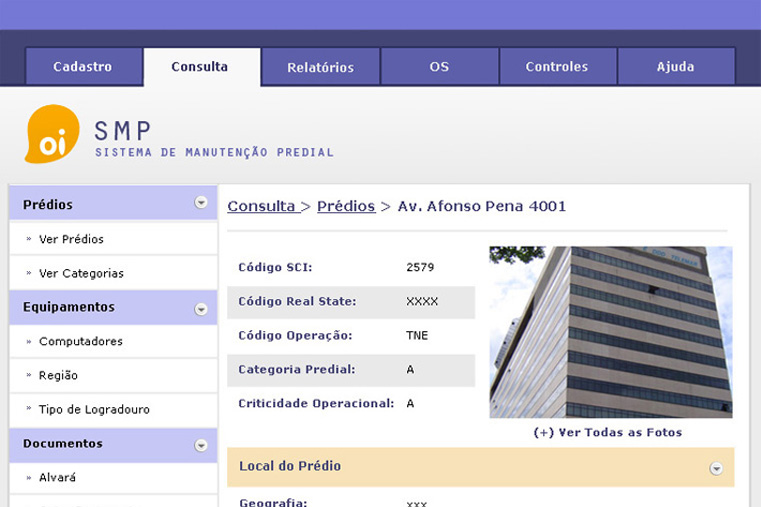
Task: Open the Relatórios tab
Action: [x=320, y=67]
